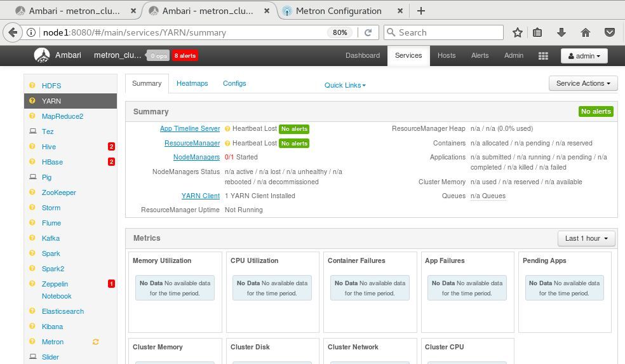Reload the page with refresh icon
This screenshot has height=364, width=625.
(x=368, y=32)
